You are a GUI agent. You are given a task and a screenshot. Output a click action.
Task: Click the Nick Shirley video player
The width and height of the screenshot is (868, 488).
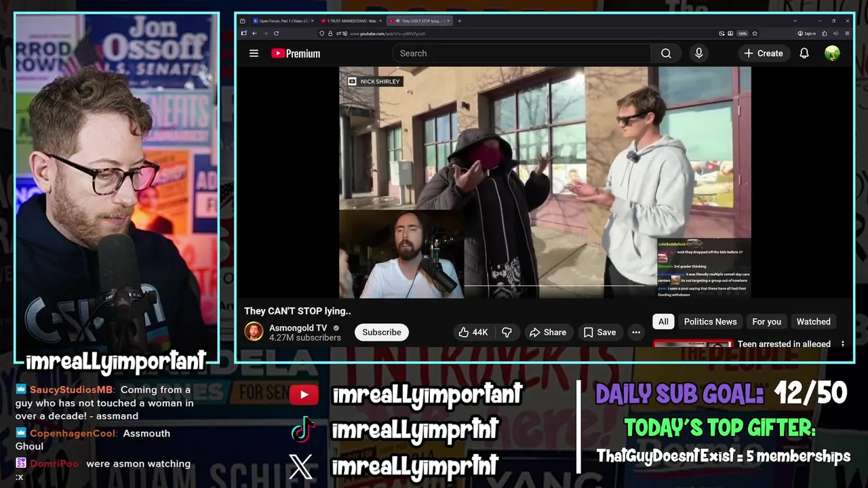click(545, 182)
